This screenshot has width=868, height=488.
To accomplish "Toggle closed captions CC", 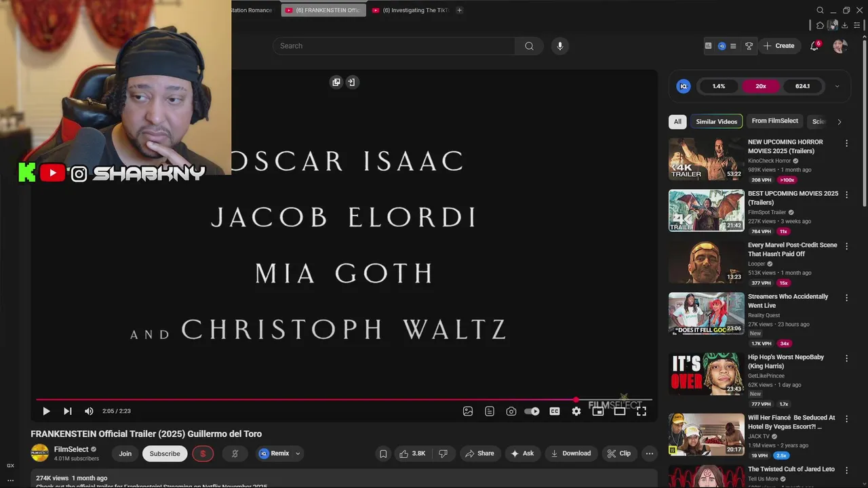I will pos(555,411).
